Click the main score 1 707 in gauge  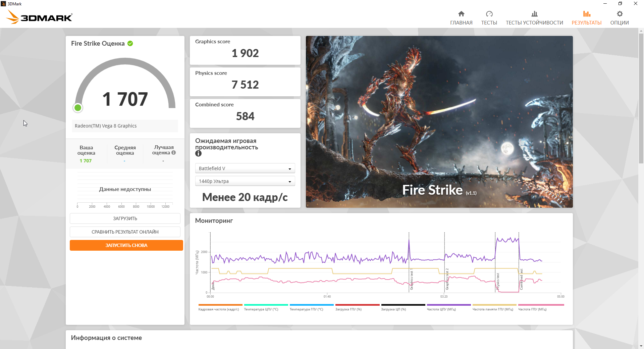tap(125, 99)
